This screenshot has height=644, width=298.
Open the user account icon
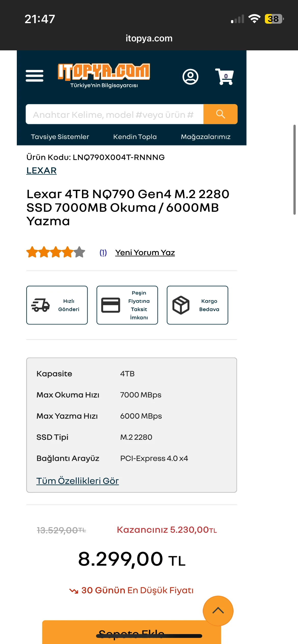190,77
